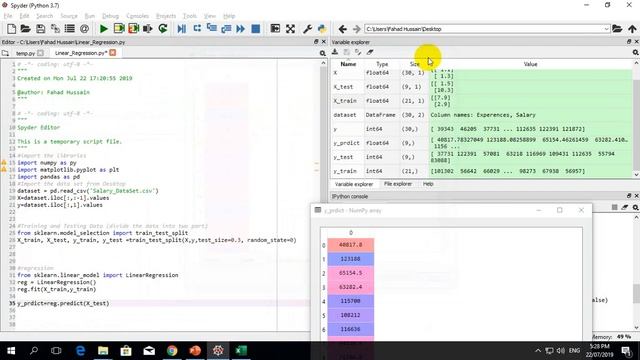640x360 pixels.
Task: Click debugger step over icon
Action: click(197, 29)
